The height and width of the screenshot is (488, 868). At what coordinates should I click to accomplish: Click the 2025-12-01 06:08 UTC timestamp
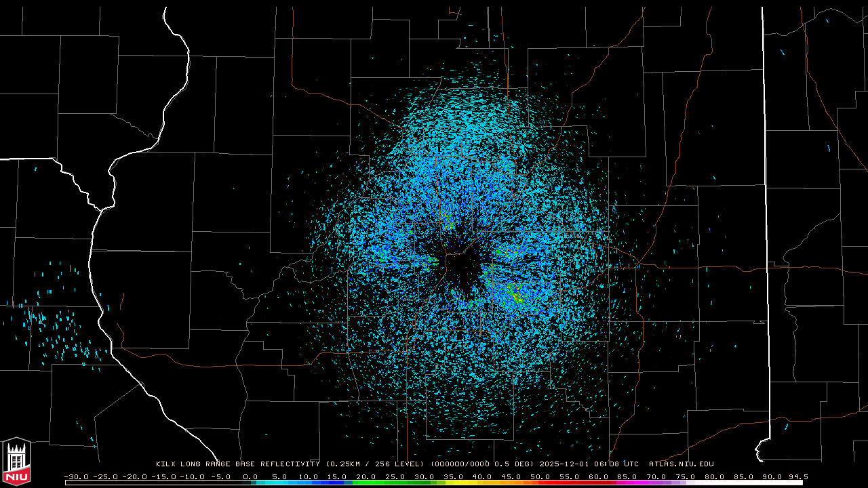(x=589, y=464)
